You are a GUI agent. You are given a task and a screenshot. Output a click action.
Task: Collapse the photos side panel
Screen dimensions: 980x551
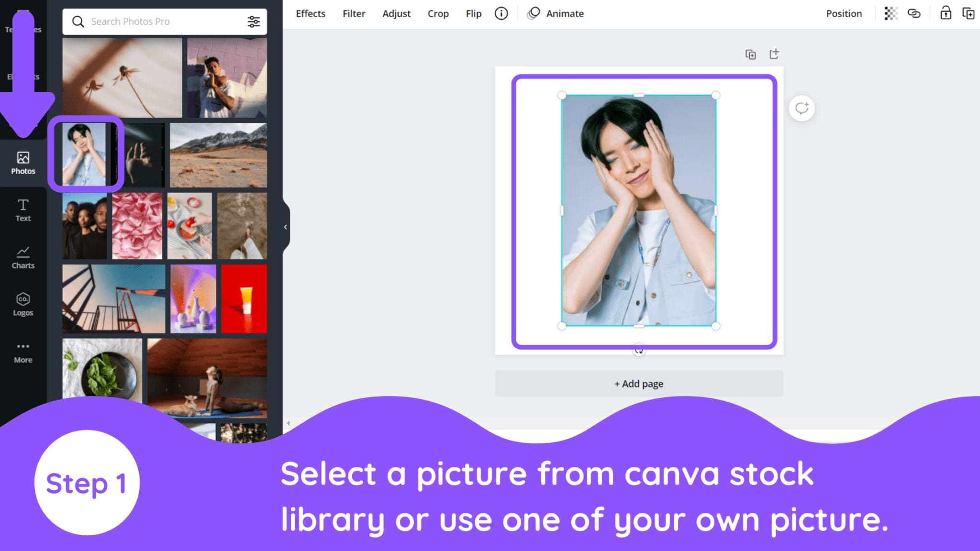click(x=286, y=227)
